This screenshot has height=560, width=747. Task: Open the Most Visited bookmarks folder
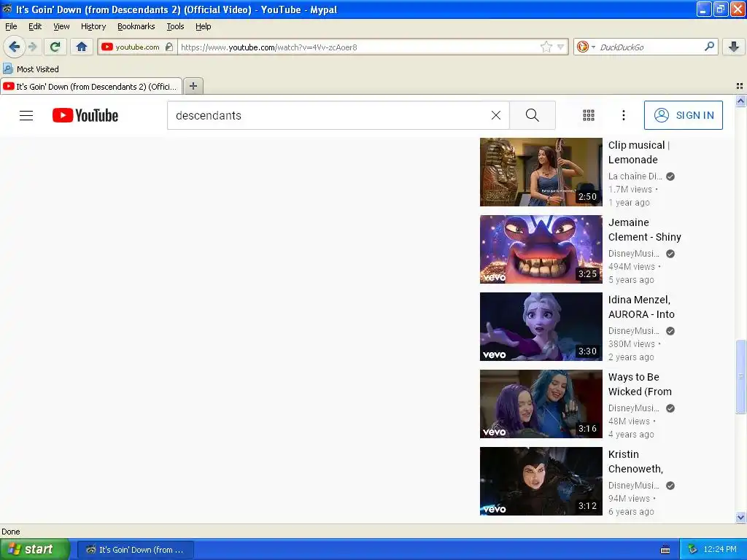(x=31, y=69)
